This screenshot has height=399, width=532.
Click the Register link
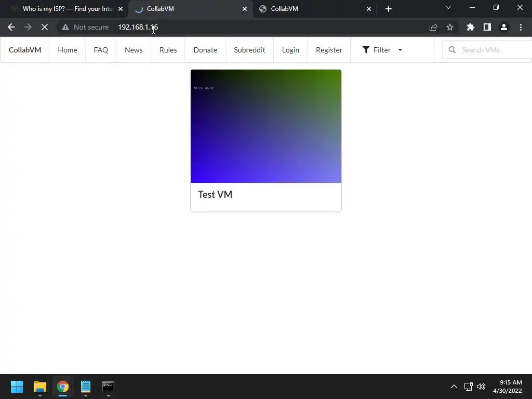[329, 50]
